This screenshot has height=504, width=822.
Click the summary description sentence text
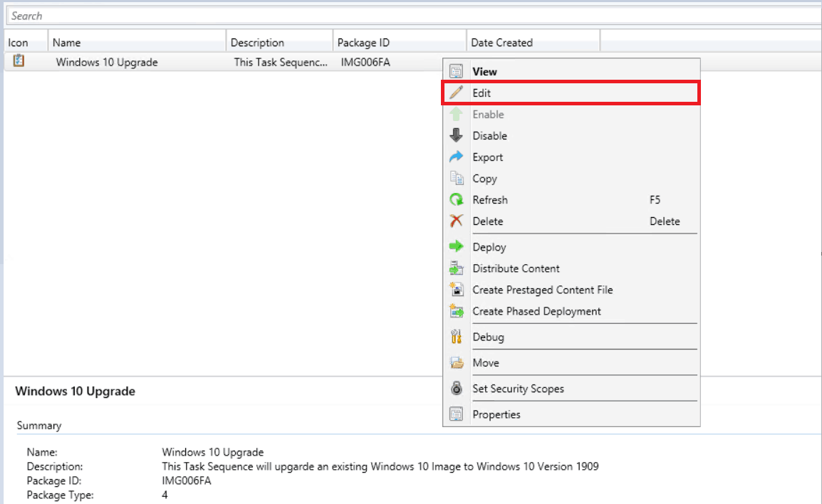(x=380, y=466)
